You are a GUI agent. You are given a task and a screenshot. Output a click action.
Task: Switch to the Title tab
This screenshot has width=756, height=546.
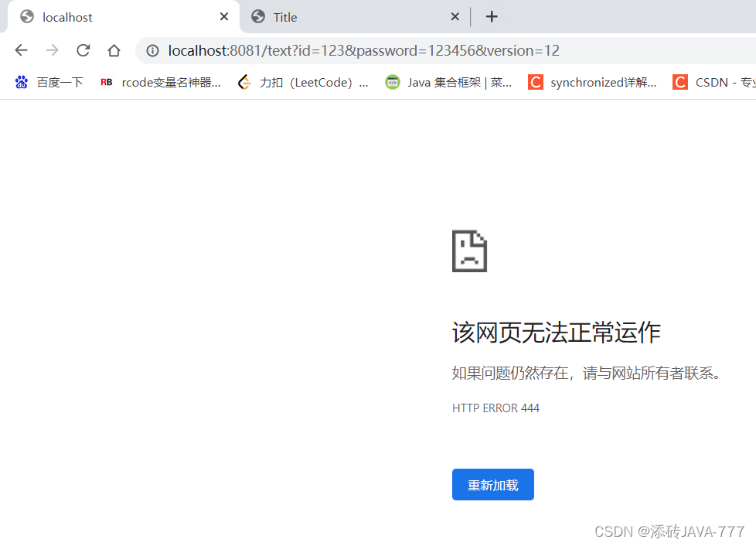[x=354, y=17]
